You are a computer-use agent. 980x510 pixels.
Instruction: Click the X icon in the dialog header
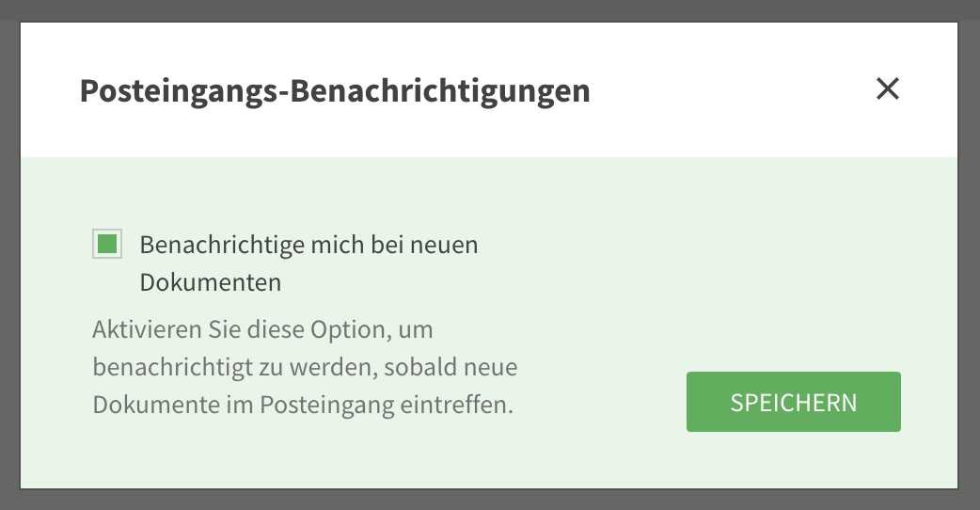click(x=888, y=89)
